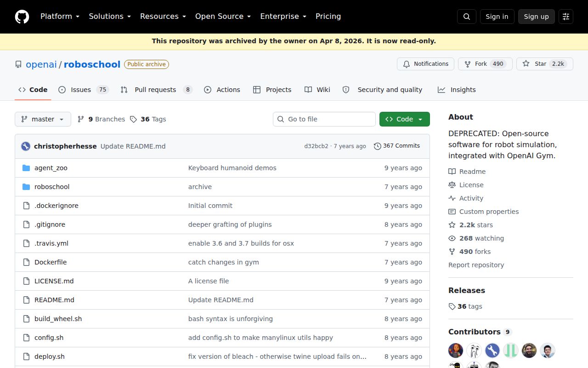Open the 367 Commits history link

click(x=397, y=146)
